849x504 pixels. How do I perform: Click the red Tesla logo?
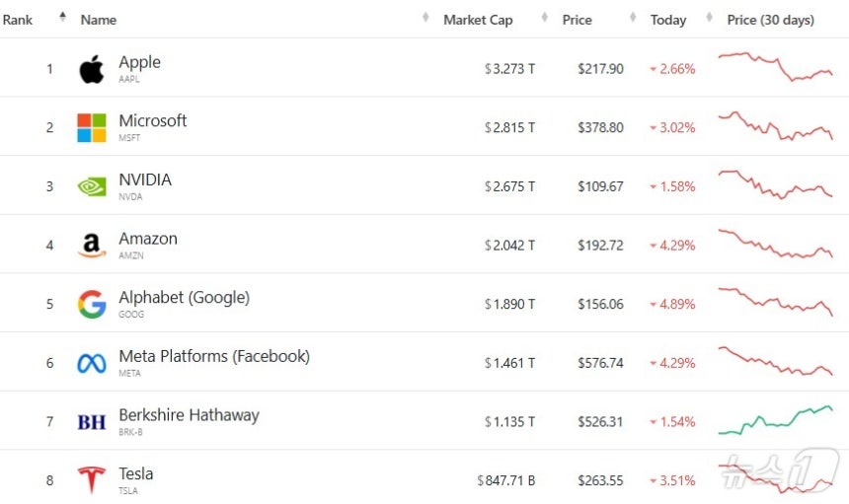92,480
